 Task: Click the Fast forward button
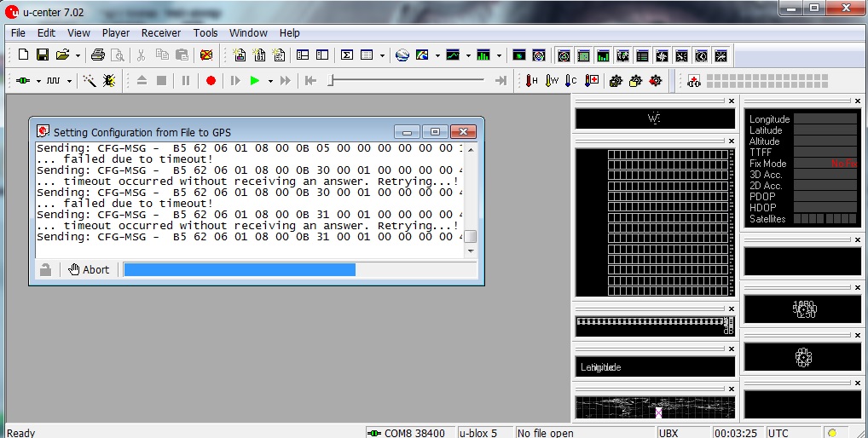285,81
